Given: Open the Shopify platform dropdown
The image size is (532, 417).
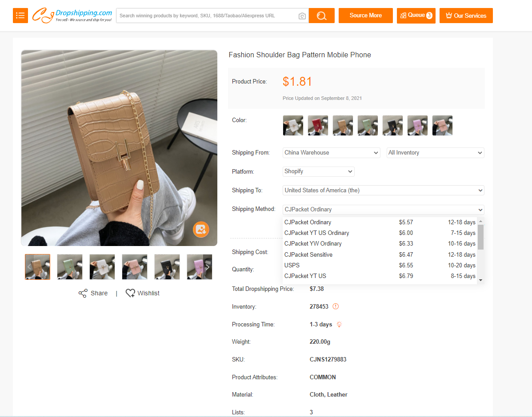Looking at the screenshot, I should pyautogui.click(x=318, y=171).
